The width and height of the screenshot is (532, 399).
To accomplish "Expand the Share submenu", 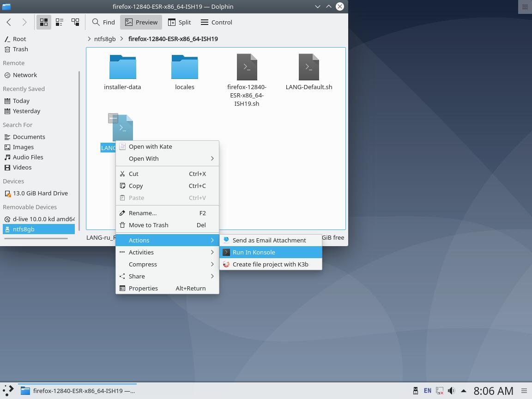I will coord(167,276).
